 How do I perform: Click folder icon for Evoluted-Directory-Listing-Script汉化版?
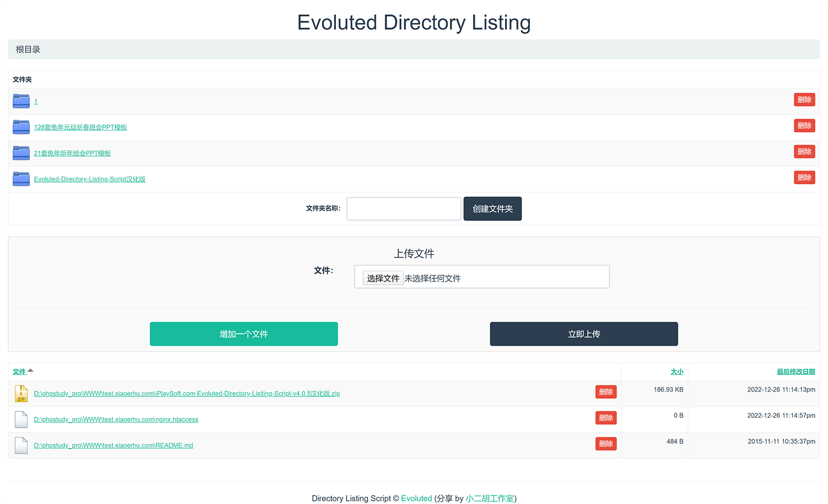pos(21,179)
